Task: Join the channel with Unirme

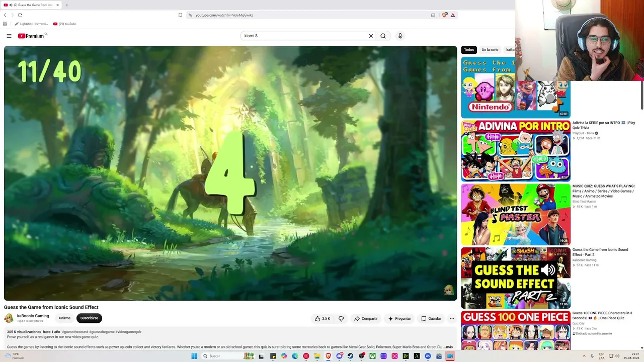Action: pyautogui.click(x=64, y=318)
